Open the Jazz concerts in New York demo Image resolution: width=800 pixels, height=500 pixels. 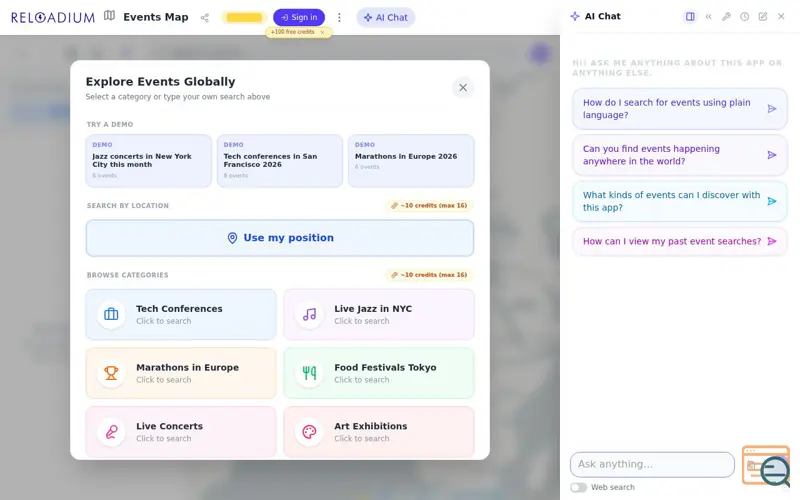(x=148, y=161)
